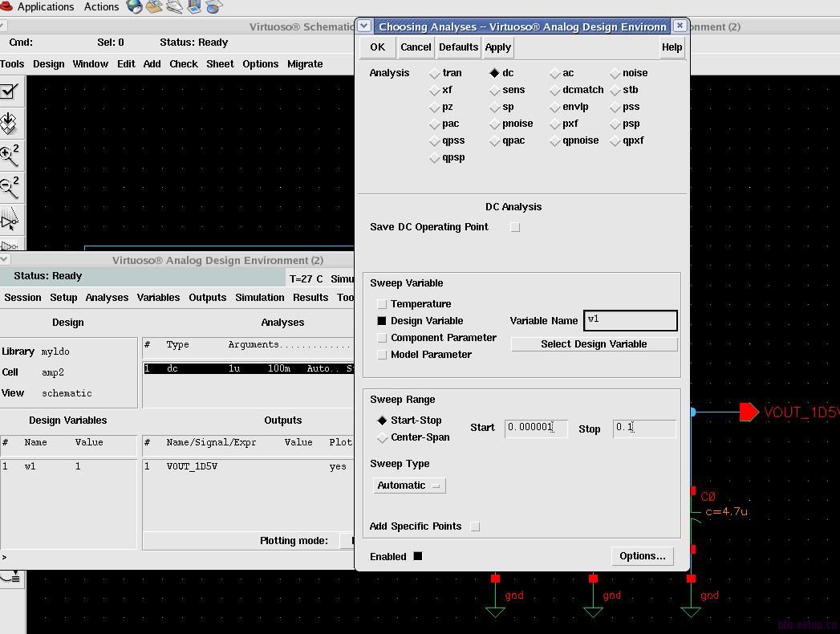Select the stb analysis option
The width and height of the screenshot is (840, 634).
[x=615, y=90]
